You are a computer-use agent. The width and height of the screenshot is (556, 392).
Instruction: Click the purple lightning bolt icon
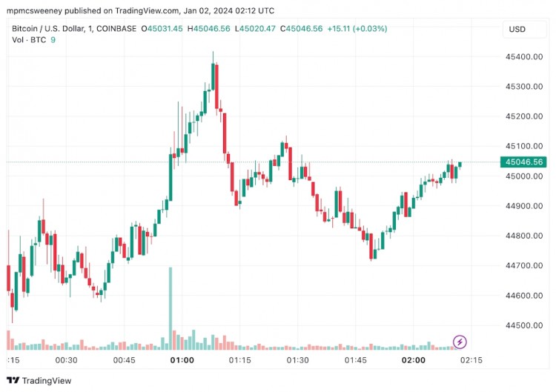pyautogui.click(x=460, y=342)
